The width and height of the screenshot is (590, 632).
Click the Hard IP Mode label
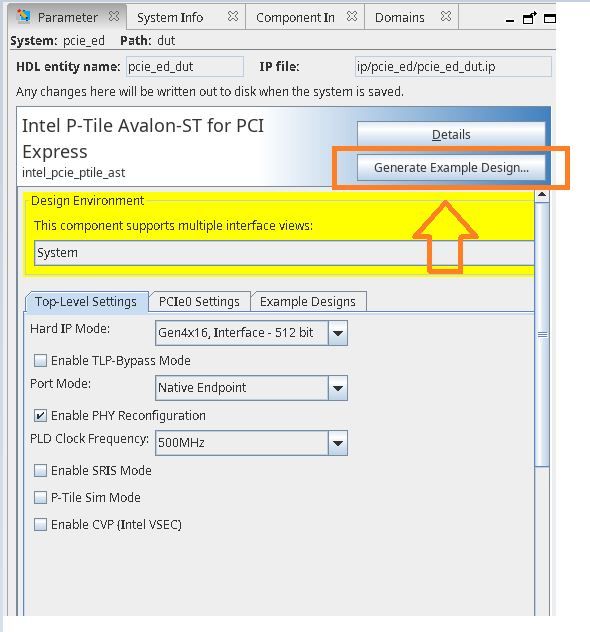(x=70, y=328)
